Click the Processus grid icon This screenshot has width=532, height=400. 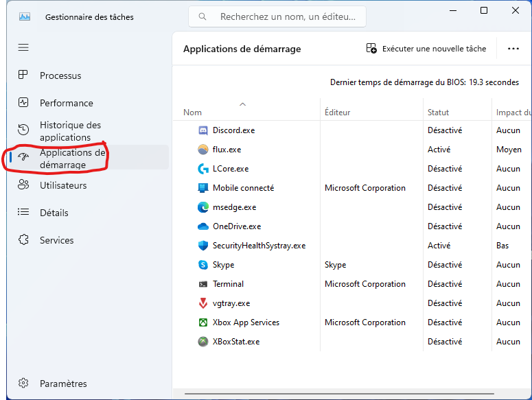coord(23,75)
